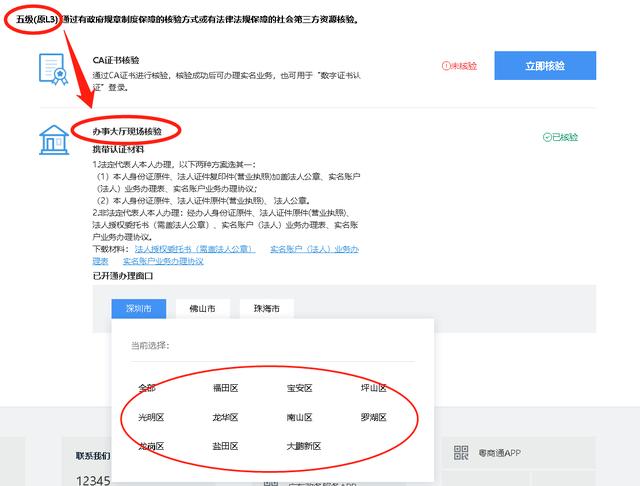
Task: Choose 坪山区 district
Action: [373, 388]
